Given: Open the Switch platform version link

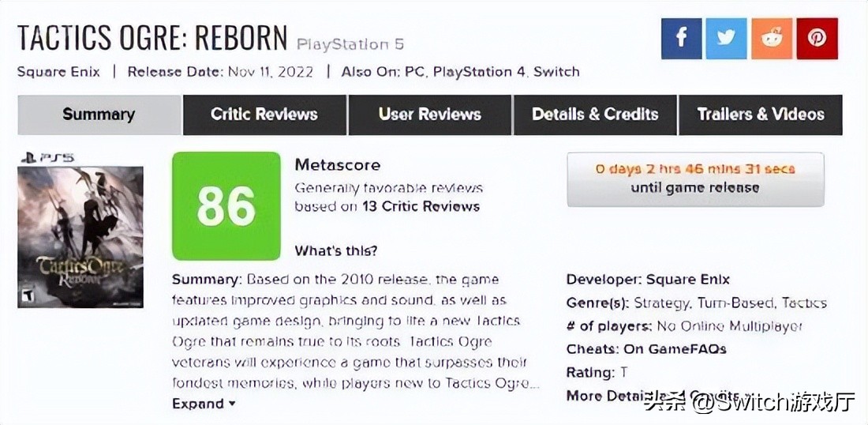Looking at the screenshot, I should (556, 72).
